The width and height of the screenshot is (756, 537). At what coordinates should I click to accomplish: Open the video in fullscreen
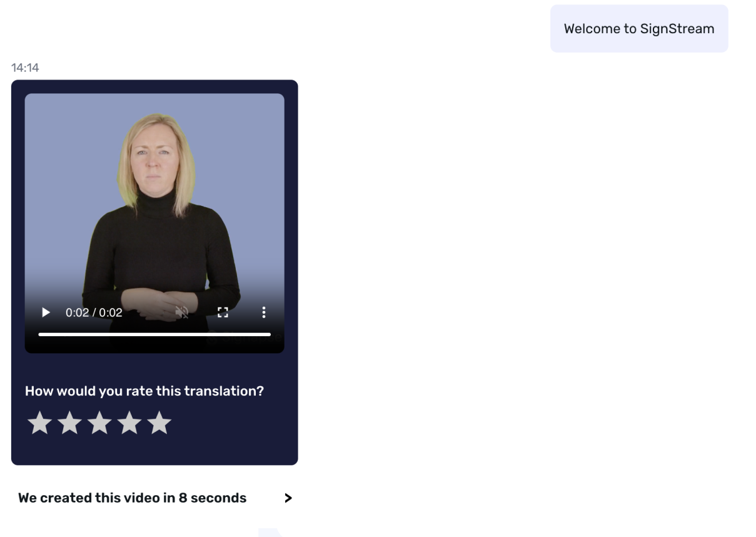tap(223, 312)
